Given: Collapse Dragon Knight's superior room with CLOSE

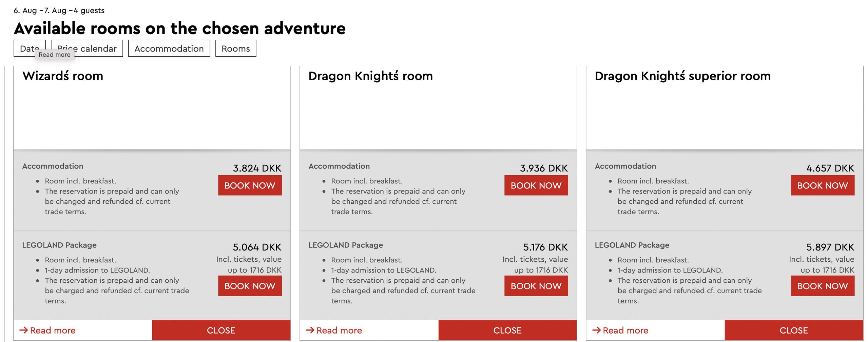Looking at the screenshot, I should [793, 330].
